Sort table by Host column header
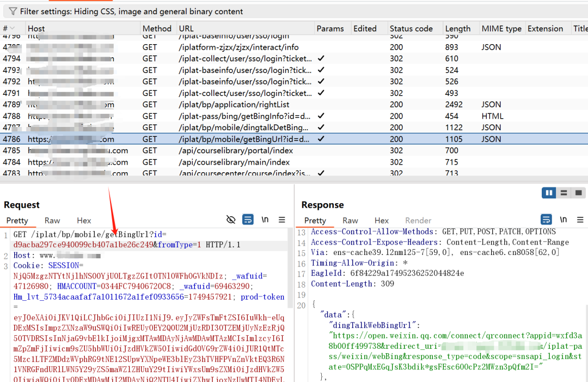 coord(36,28)
